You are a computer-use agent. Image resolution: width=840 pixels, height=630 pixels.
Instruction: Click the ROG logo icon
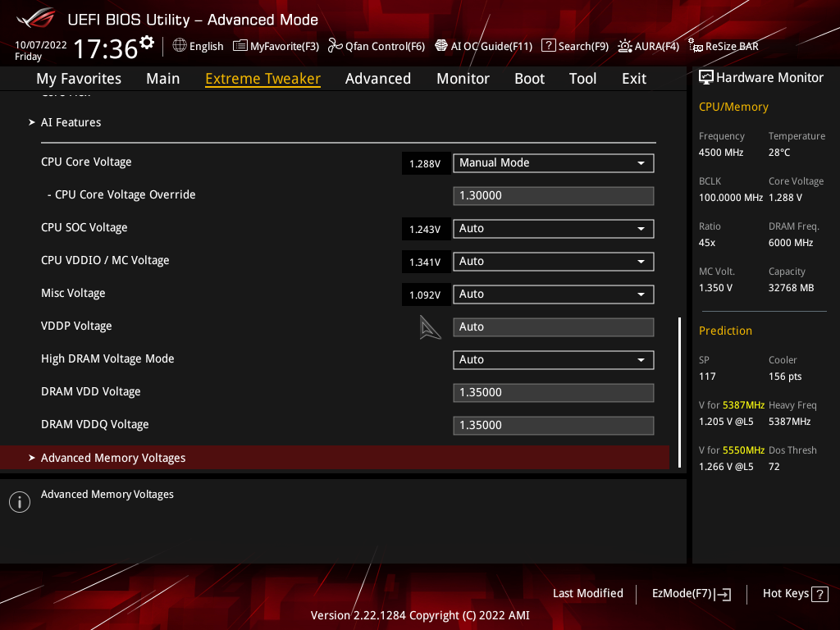point(36,18)
